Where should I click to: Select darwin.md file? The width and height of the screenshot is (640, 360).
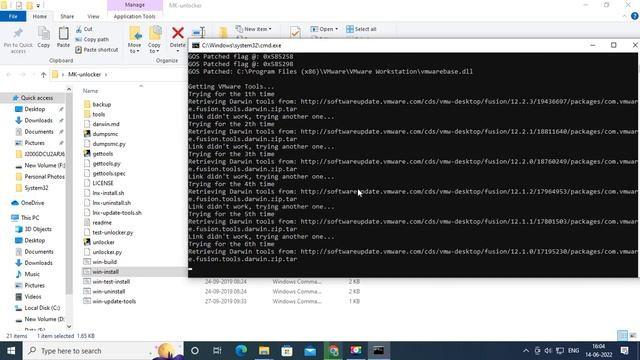(x=106, y=124)
